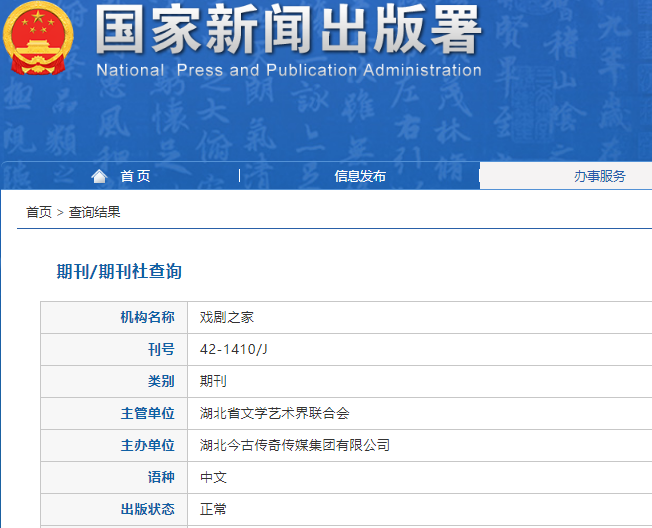Click the 语种 row label
Image resolution: width=652 pixels, height=528 pixels.
[161, 477]
